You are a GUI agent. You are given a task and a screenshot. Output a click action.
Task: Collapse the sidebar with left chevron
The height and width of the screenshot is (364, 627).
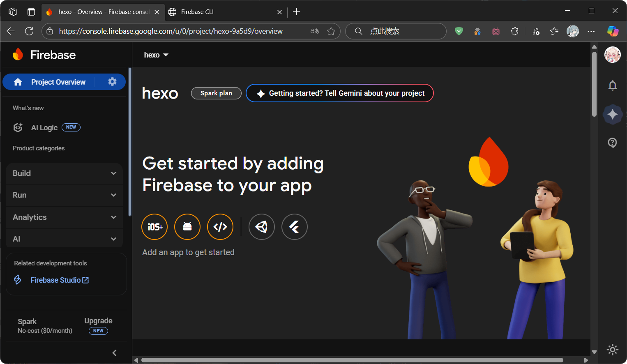click(115, 353)
